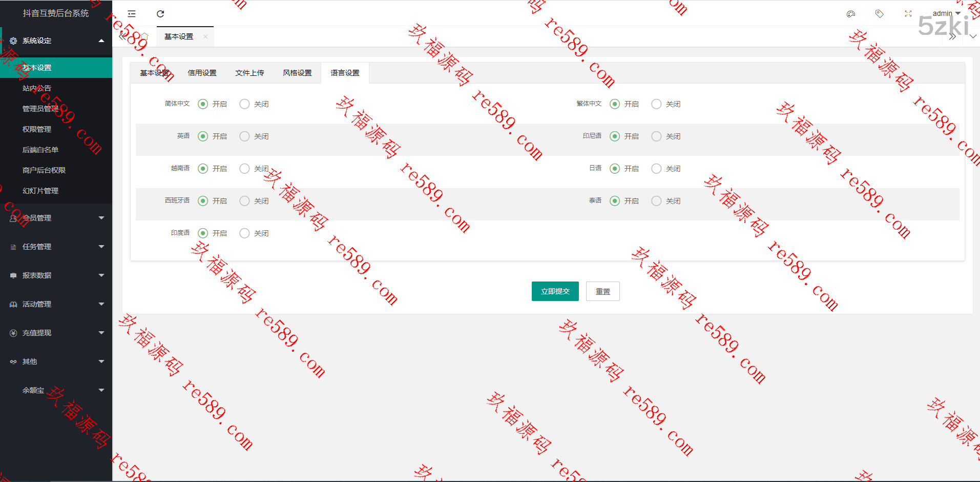Expand the 报表数据 menu arrow
This screenshot has height=482, width=980.
[x=101, y=275]
